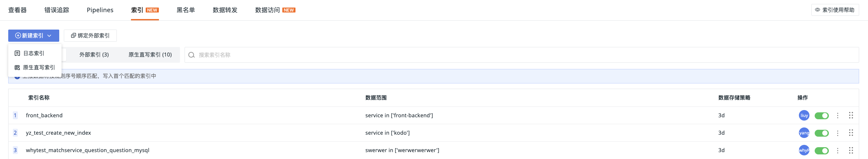Open more options for yz_test_create_new_index row

pyautogui.click(x=838, y=133)
